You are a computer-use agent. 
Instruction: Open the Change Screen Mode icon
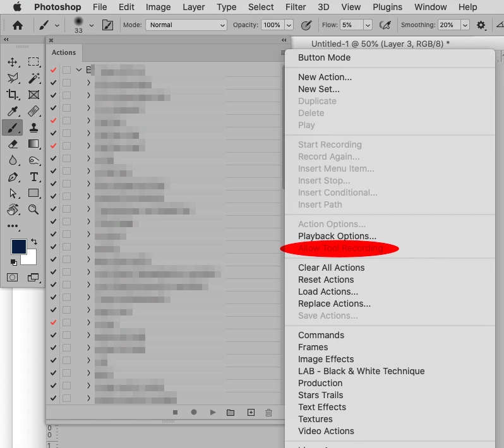pos(33,277)
